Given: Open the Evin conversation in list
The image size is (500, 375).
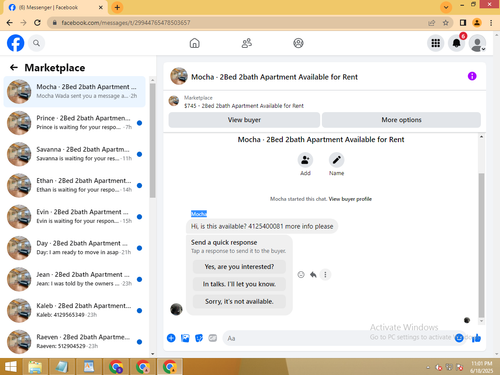Looking at the screenshot, I should (x=74, y=217).
